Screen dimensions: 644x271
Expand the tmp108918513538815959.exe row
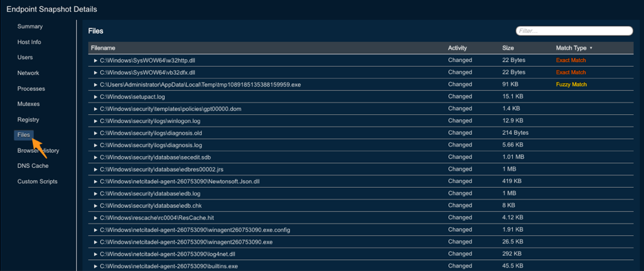(95, 85)
